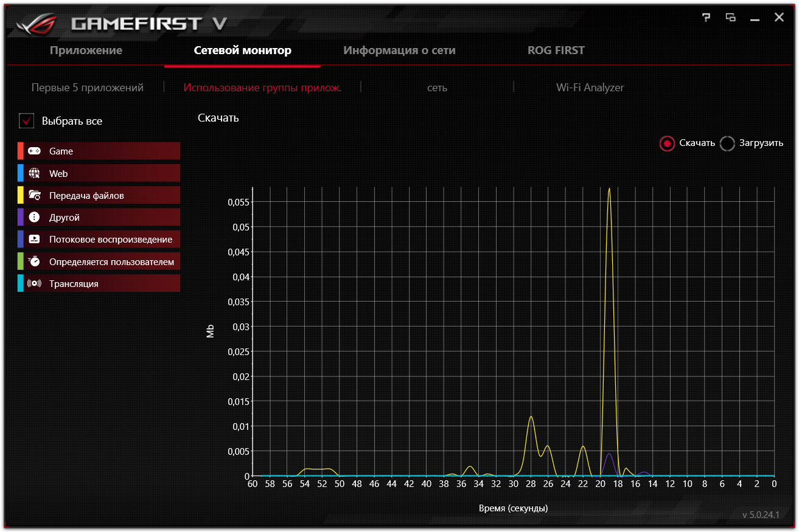Switch to compact window mode icon
The width and height of the screenshot is (799, 532).
point(730,18)
